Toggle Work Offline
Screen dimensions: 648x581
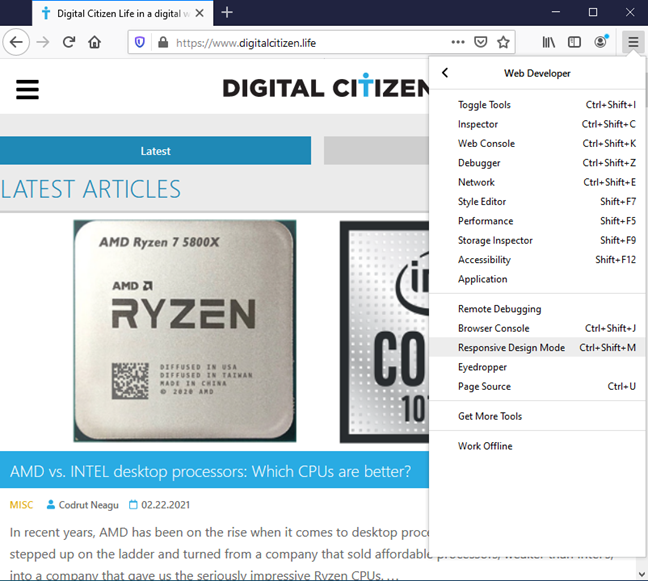click(537, 446)
